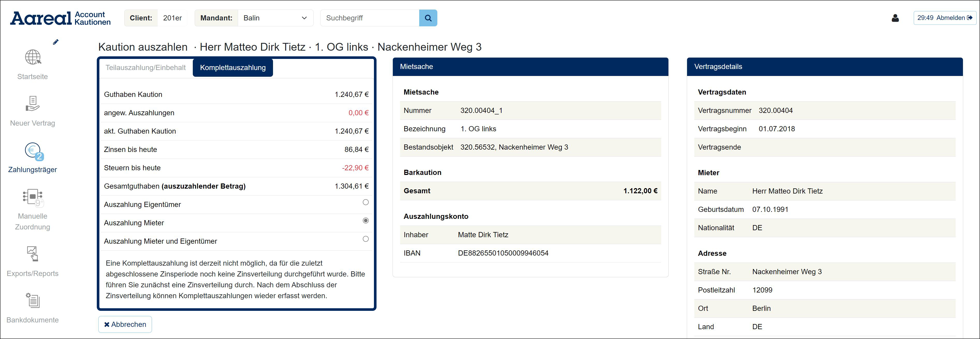This screenshot has height=339, width=980.
Task: Open Startseite globe icon
Action: (x=33, y=57)
